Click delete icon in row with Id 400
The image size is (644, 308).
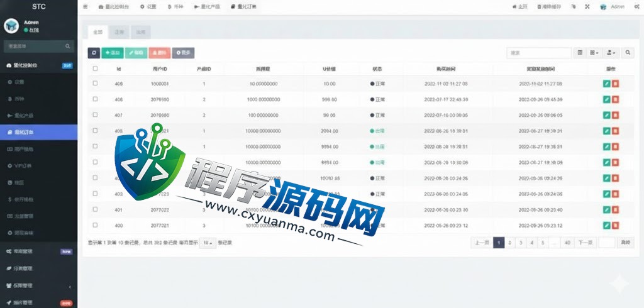coord(615,226)
